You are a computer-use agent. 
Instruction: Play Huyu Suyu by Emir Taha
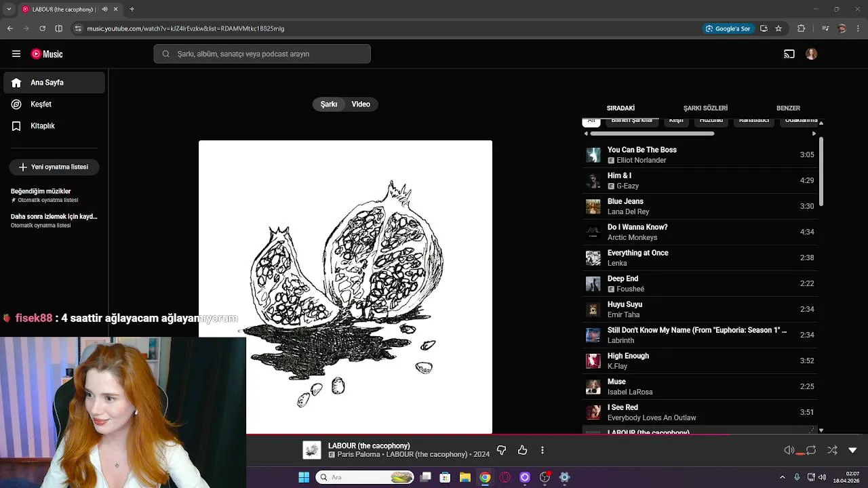point(700,310)
